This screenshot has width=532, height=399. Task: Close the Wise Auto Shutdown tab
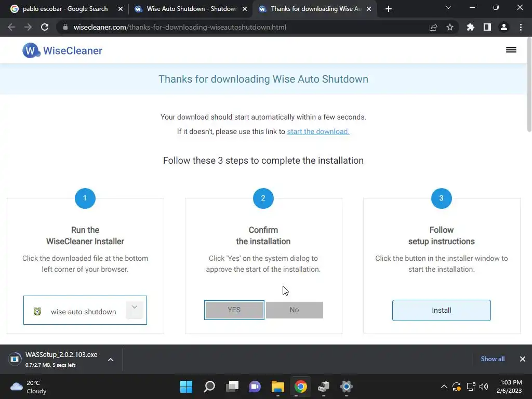tap(245, 9)
